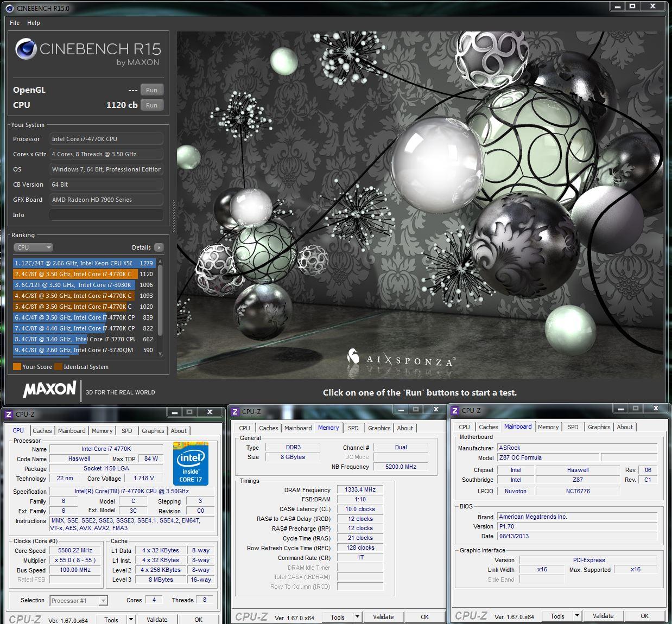Click Validate in middle CPU-Z window

click(x=383, y=617)
